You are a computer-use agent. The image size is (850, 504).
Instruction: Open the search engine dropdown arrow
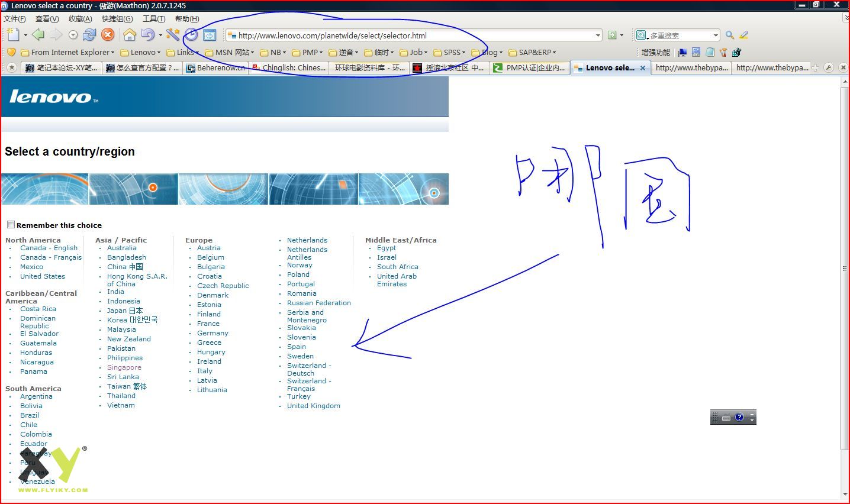click(716, 35)
